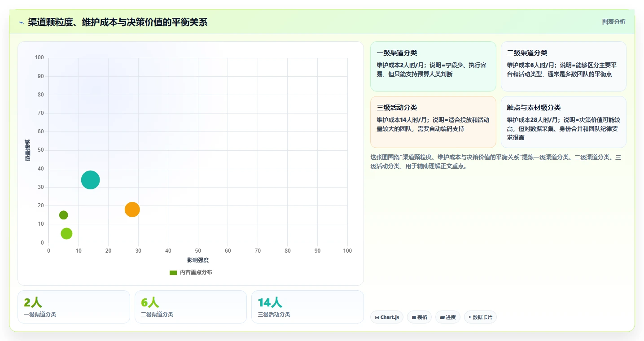Click the lightning icon beside the chart title

[21, 22]
